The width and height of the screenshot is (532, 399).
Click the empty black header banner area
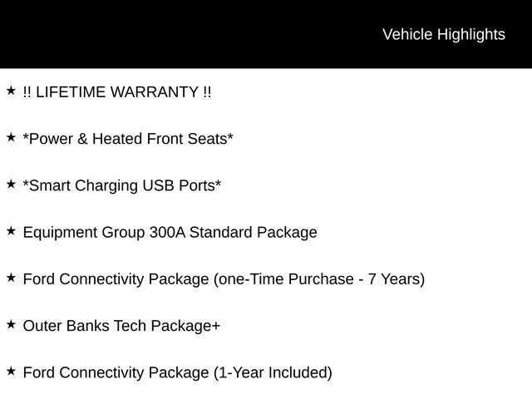(x=166, y=34)
